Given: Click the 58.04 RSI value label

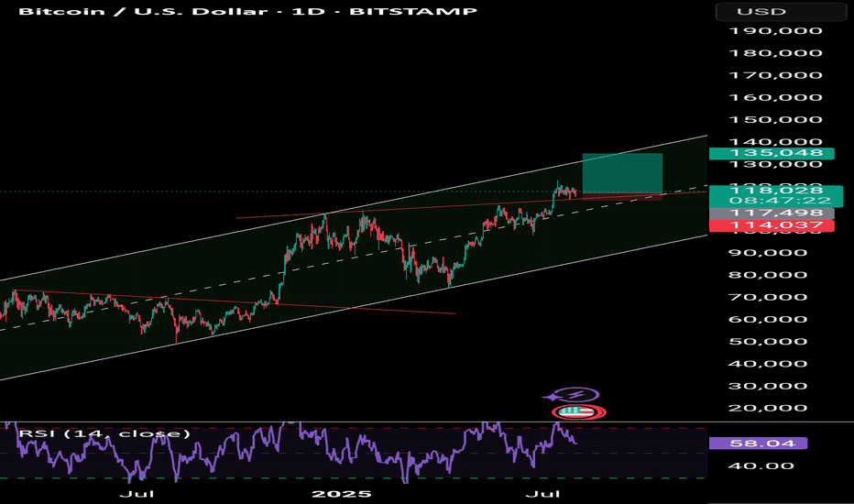Looking at the screenshot, I should pyautogui.click(x=758, y=444).
